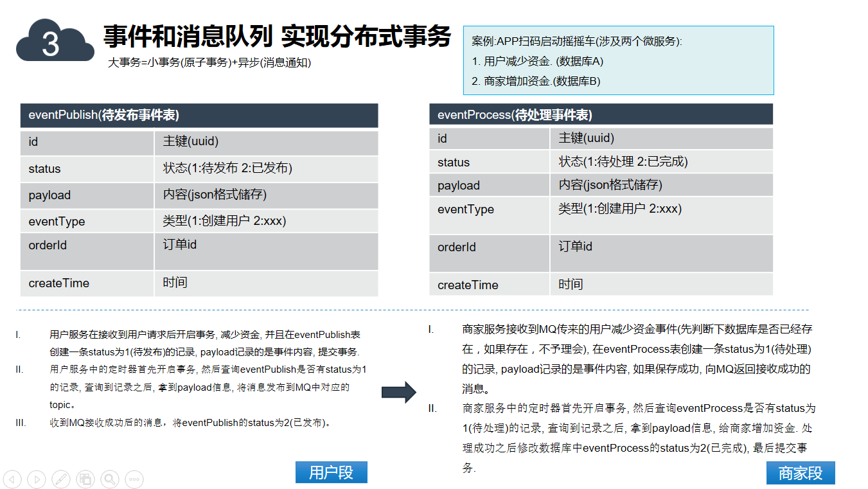868x489 pixels.
Task: Click eventType cell in eventProcess table
Action: click(x=490, y=215)
